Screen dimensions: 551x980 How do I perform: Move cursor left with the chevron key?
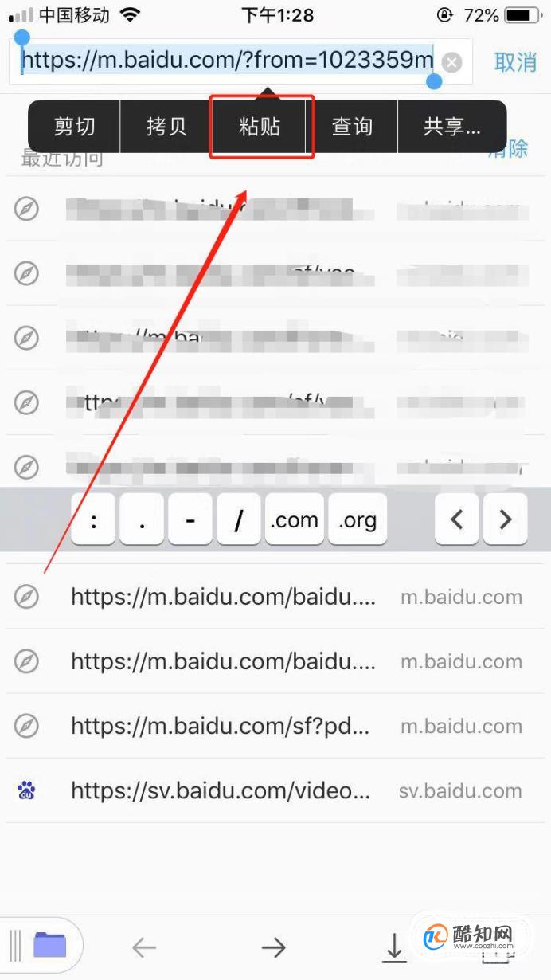[457, 519]
